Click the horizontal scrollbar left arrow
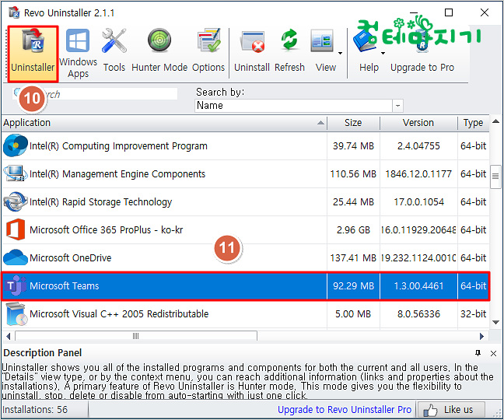The width and height of the screenshot is (504, 420). (9, 336)
